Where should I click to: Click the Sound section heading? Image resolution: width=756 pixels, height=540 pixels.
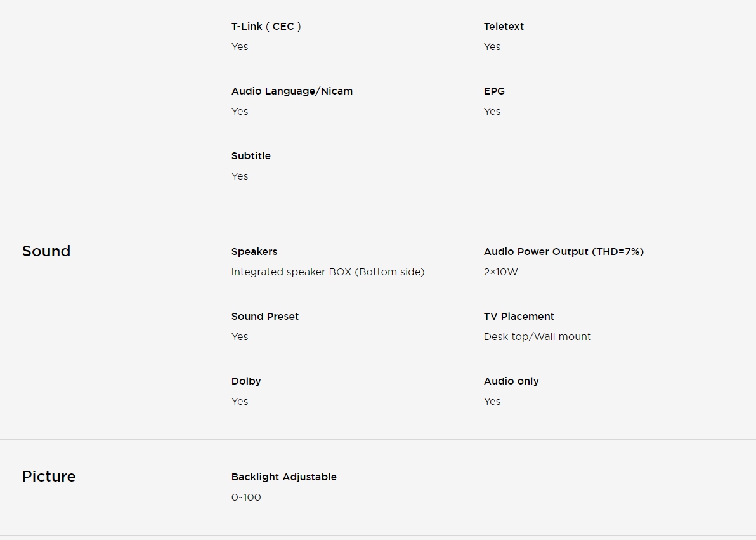46,251
